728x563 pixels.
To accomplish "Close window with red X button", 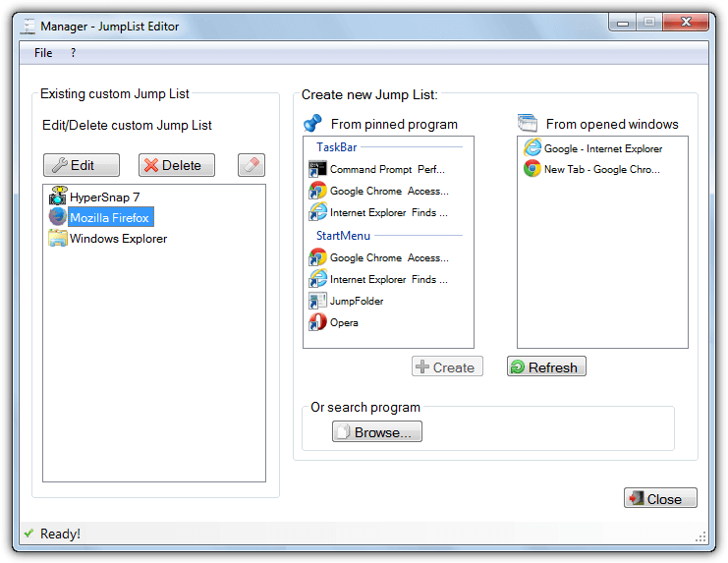I will point(686,23).
